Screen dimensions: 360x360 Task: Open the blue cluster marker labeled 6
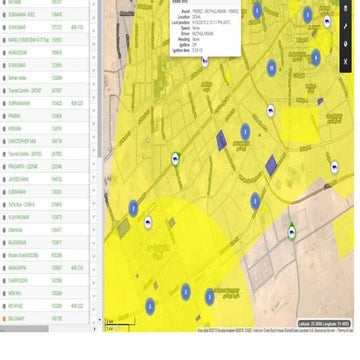click(150, 307)
